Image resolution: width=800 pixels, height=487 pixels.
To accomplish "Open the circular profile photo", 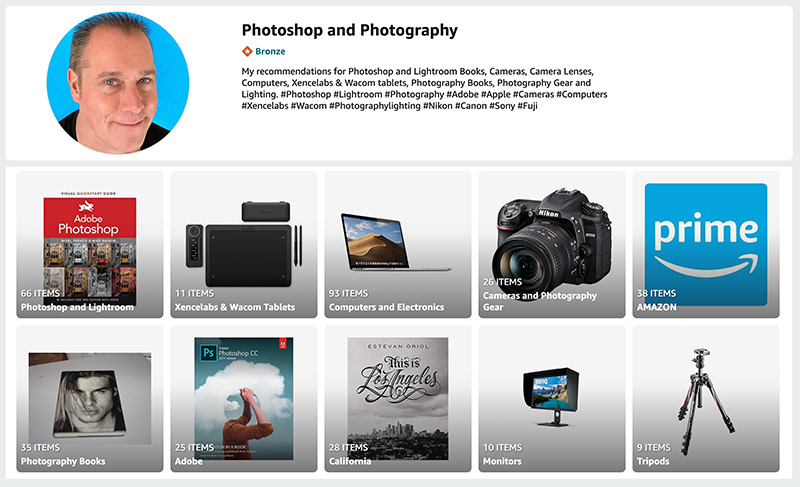I will [x=118, y=83].
